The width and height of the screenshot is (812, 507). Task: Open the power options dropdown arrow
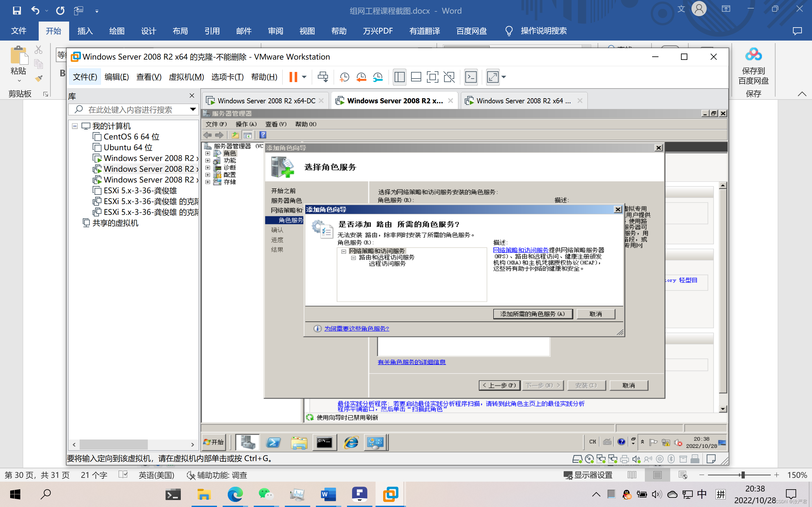(x=304, y=77)
